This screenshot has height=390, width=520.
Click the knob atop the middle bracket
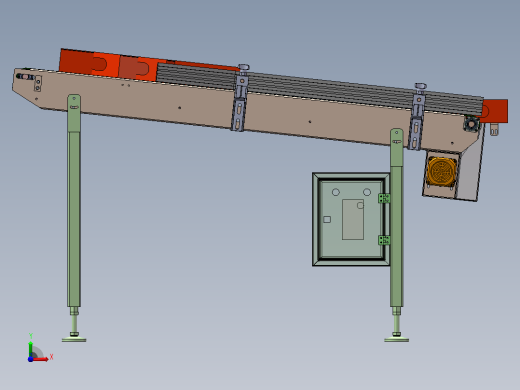[244, 68]
